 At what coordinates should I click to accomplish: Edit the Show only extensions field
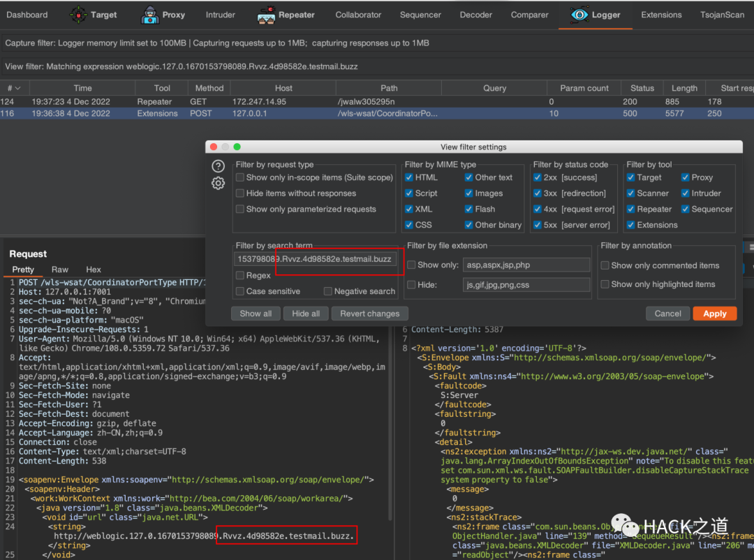coord(526,265)
